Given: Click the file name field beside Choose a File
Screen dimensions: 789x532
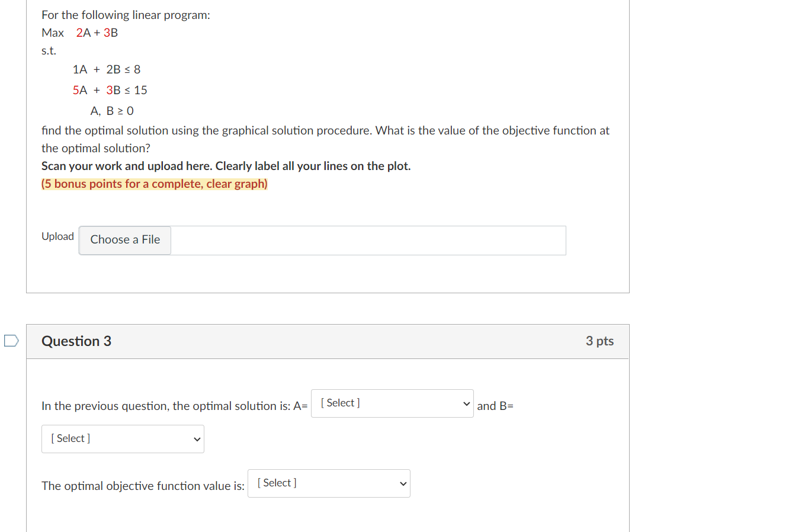Looking at the screenshot, I should pos(367,240).
